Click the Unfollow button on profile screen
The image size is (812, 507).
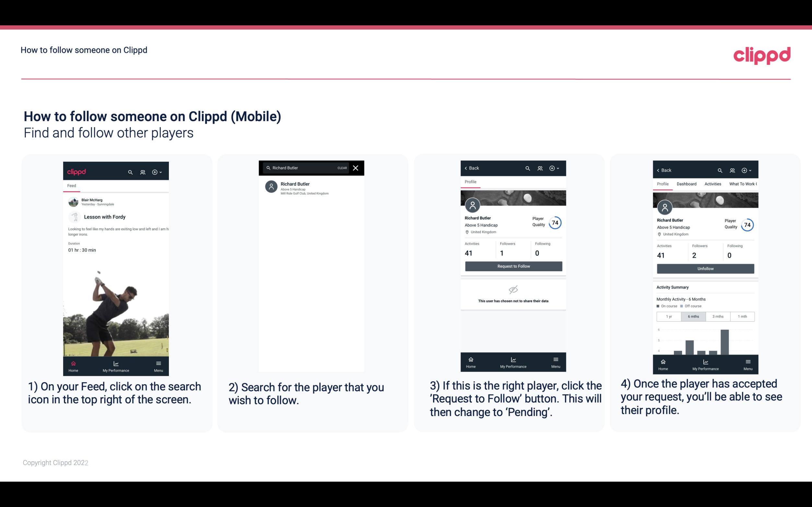click(704, 268)
